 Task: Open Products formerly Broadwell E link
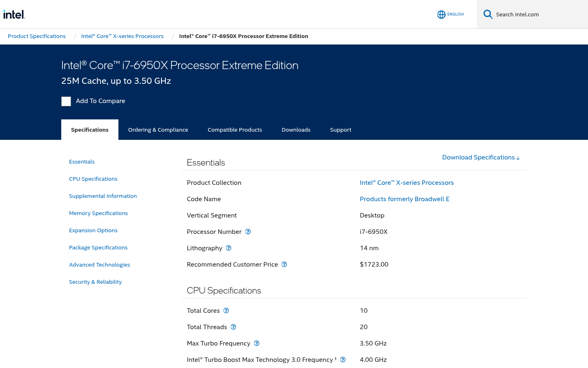pos(405,199)
